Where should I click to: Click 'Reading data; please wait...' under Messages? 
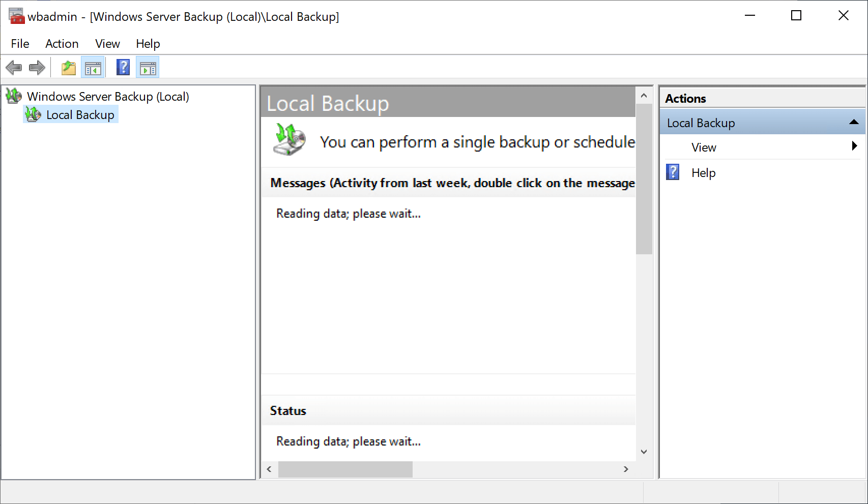[349, 214]
